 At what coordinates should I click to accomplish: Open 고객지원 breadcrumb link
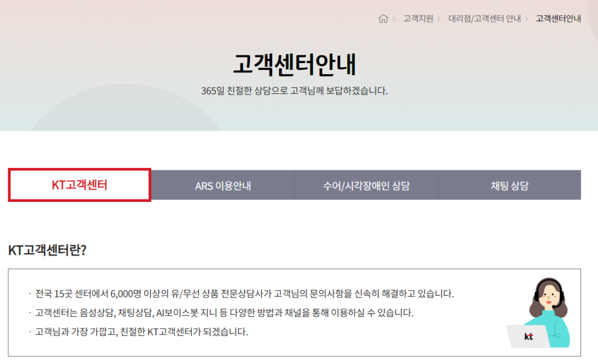click(418, 18)
